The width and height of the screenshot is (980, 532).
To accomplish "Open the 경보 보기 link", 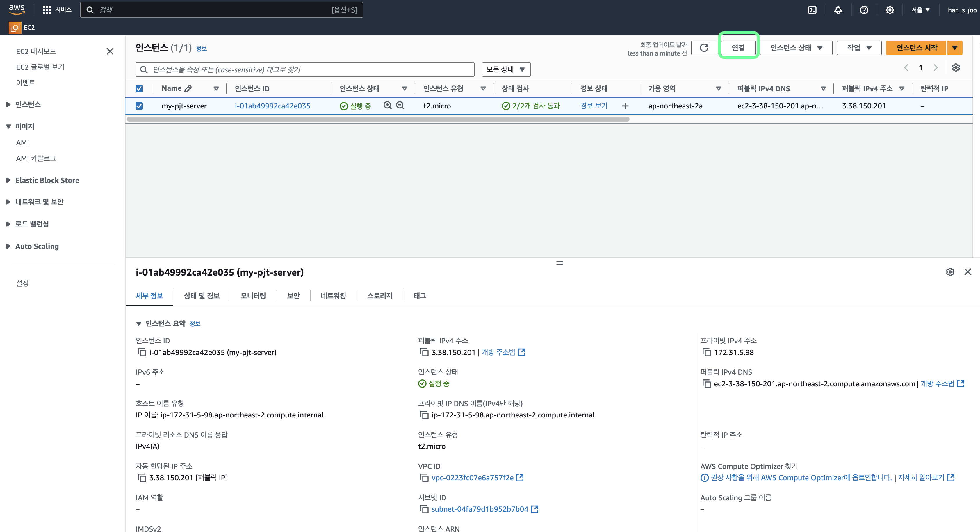I will [x=594, y=106].
